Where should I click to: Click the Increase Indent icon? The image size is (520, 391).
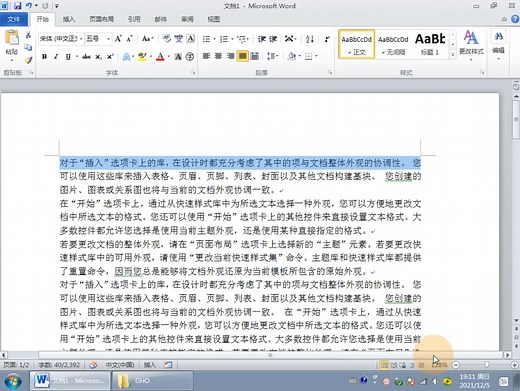click(x=273, y=39)
